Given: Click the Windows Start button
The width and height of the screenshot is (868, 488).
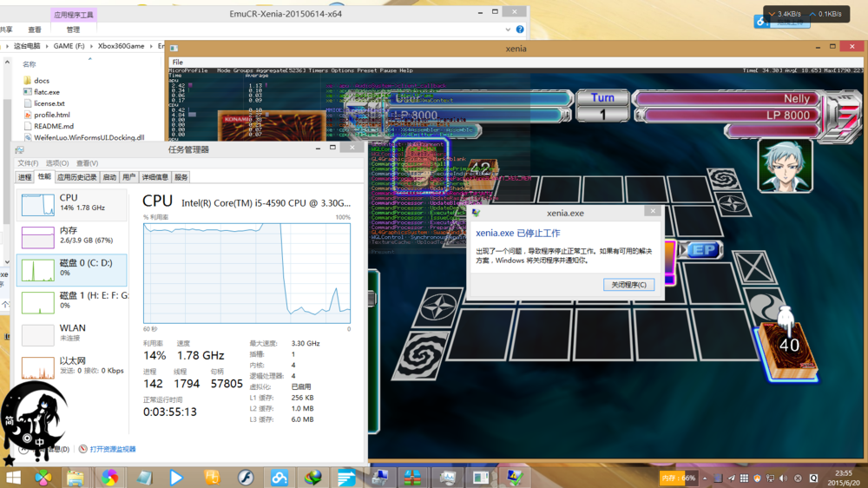Looking at the screenshot, I should [x=12, y=477].
